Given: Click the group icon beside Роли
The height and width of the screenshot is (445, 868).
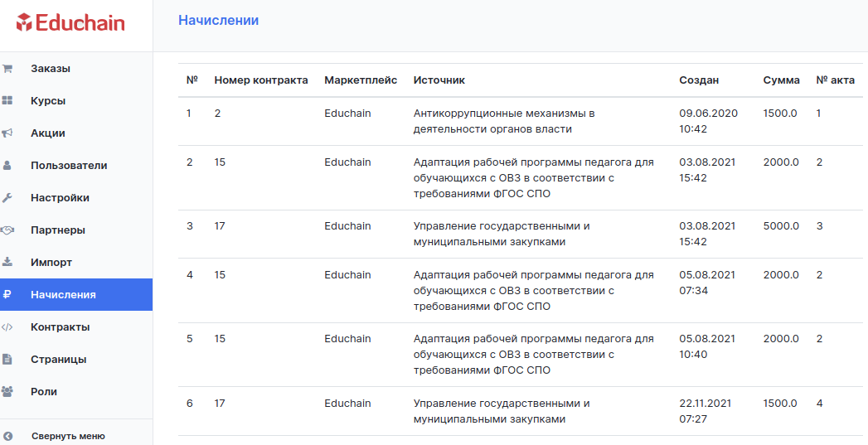Looking at the screenshot, I should (x=7, y=391).
